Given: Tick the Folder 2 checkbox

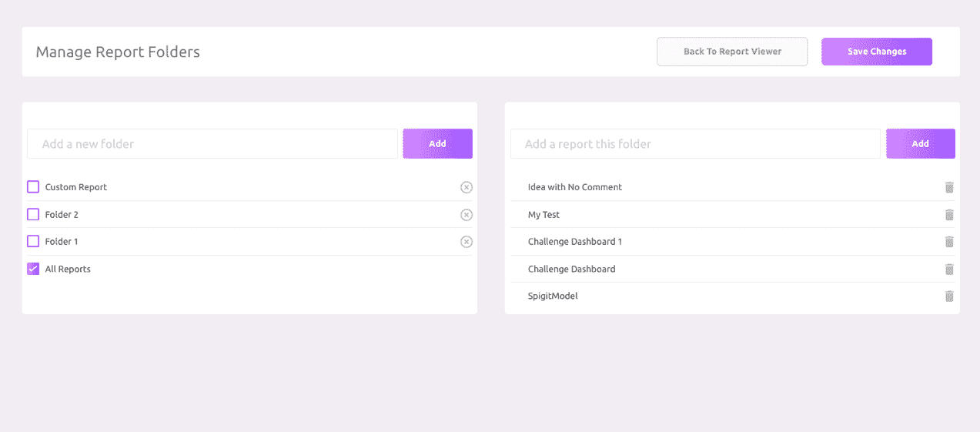Looking at the screenshot, I should click(x=33, y=215).
